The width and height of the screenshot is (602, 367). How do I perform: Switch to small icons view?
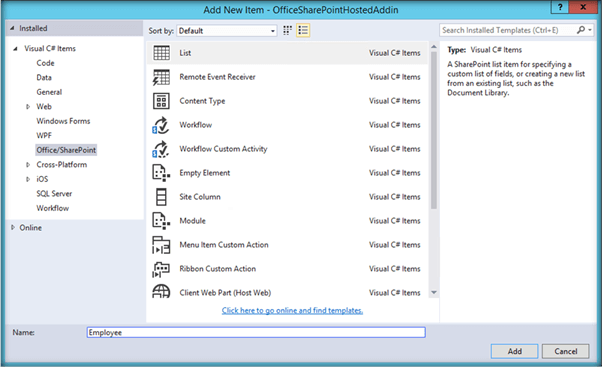click(x=287, y=30)
